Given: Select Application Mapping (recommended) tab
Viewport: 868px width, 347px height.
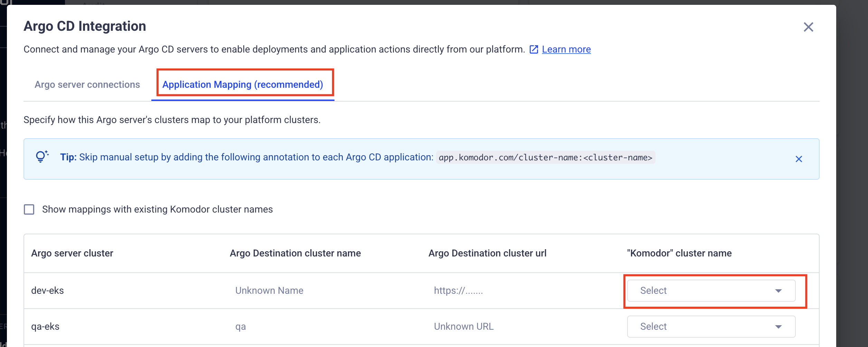Looking at the screenshot, I should (243, 85).
